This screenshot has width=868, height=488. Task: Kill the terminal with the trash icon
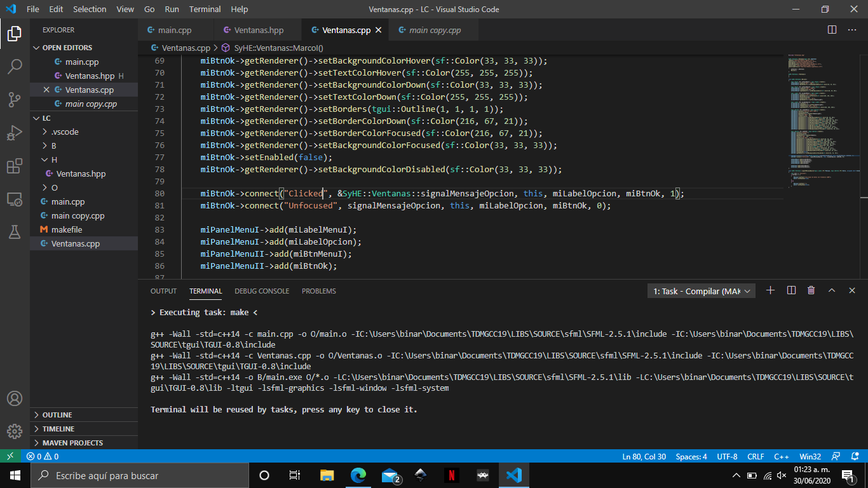pos(811,290)
